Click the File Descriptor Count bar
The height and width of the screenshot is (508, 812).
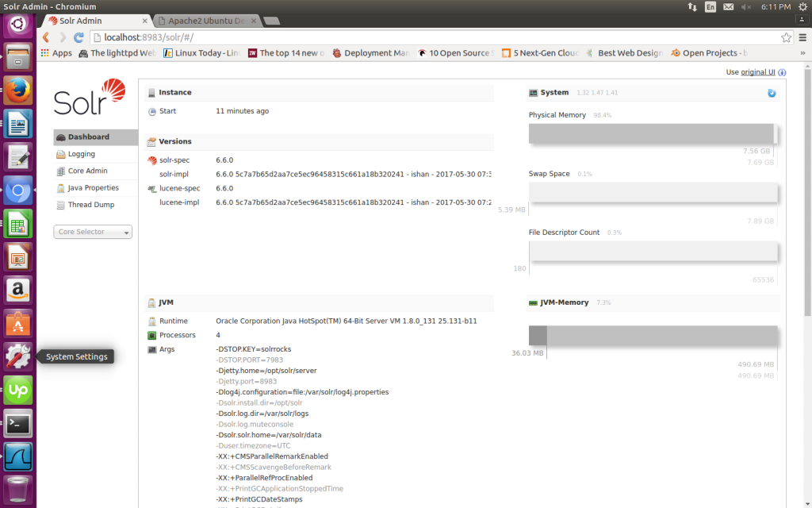(x=653, y=251)
